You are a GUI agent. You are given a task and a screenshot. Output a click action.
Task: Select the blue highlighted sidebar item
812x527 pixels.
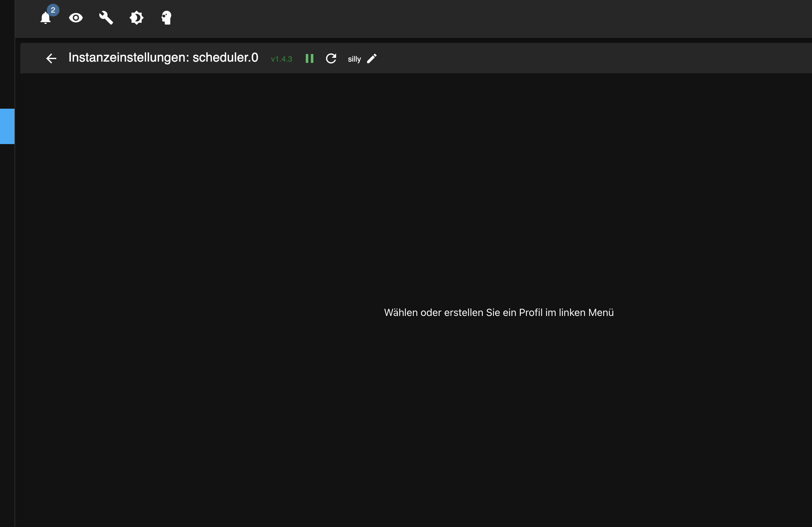click(x=7, y=126)
